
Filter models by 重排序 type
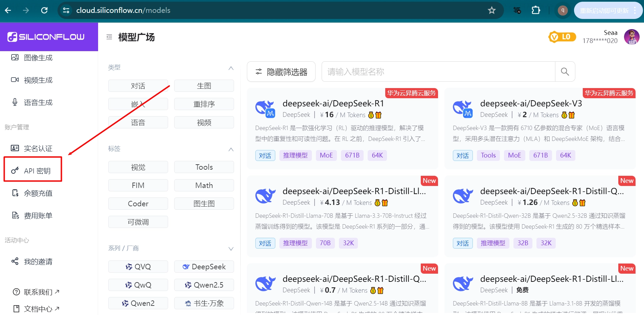pyautogui.click(x=204, y=104)
